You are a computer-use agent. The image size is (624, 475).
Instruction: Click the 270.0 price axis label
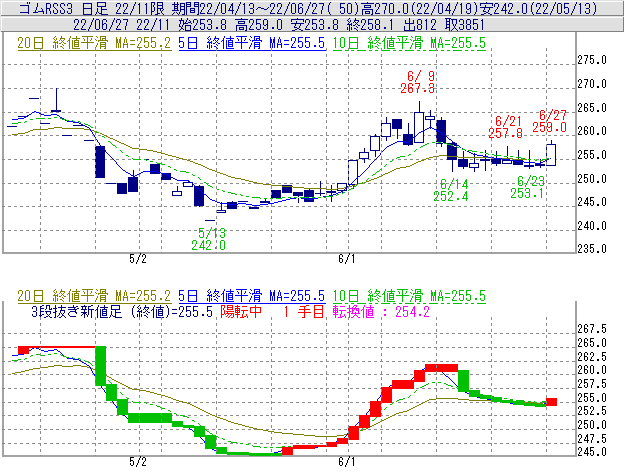pyautogui.click(x=592, y=84)
